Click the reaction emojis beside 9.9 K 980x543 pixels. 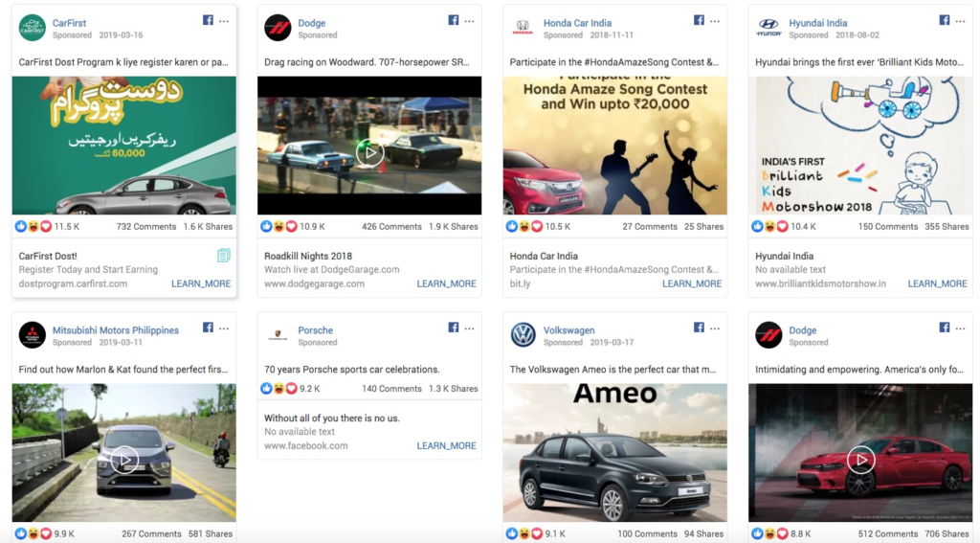[33, 533]
